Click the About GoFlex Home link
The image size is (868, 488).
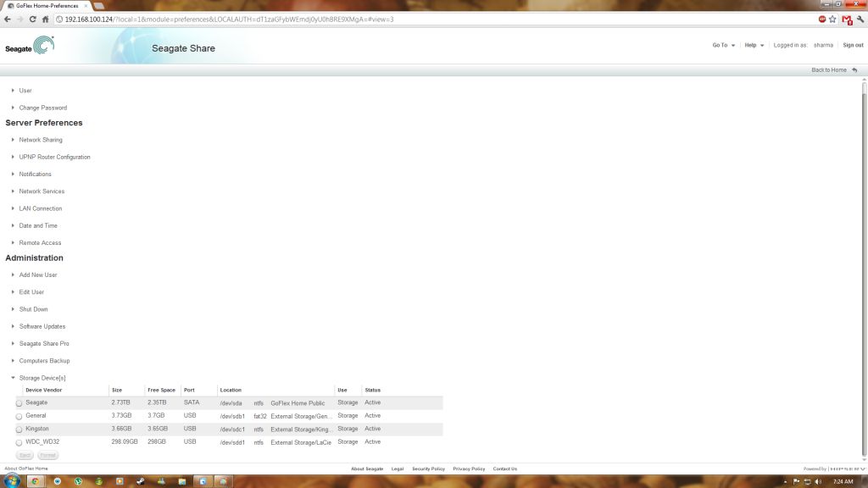click(26, 469)
